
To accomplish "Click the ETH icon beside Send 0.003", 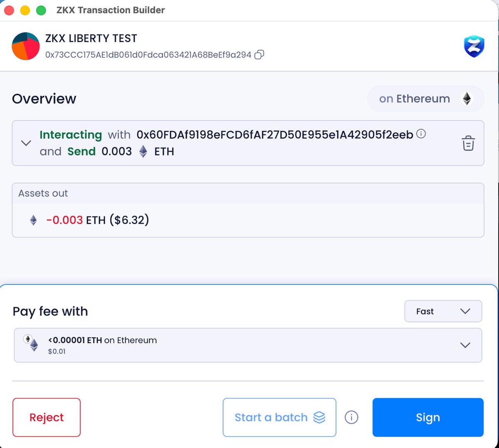I will coord(143,152).
